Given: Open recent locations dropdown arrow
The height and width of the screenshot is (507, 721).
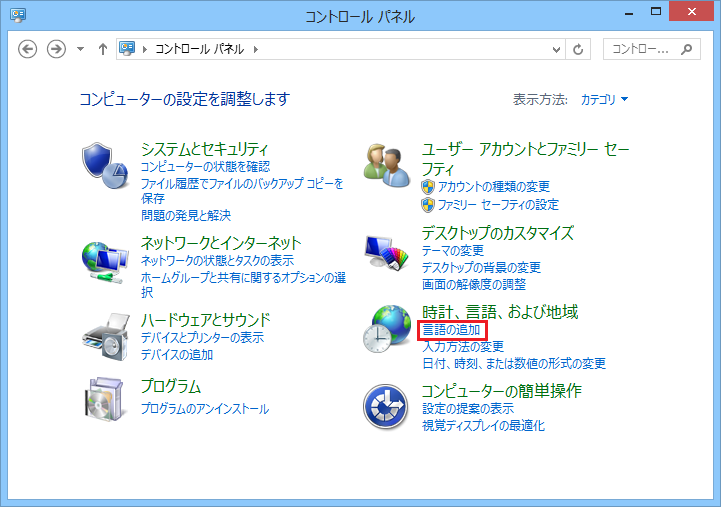Looking at the screenshot, I should pyautogui.click(x=80, y=48).
